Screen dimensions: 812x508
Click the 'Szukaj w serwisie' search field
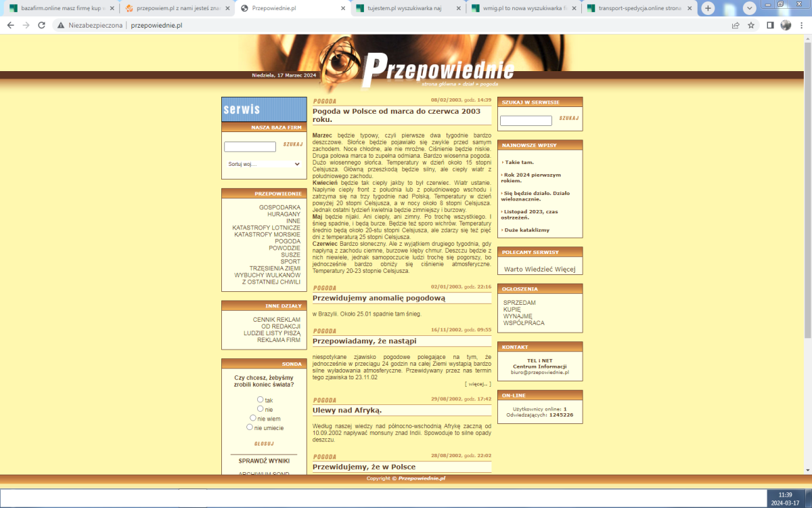[x=526, y=121]
